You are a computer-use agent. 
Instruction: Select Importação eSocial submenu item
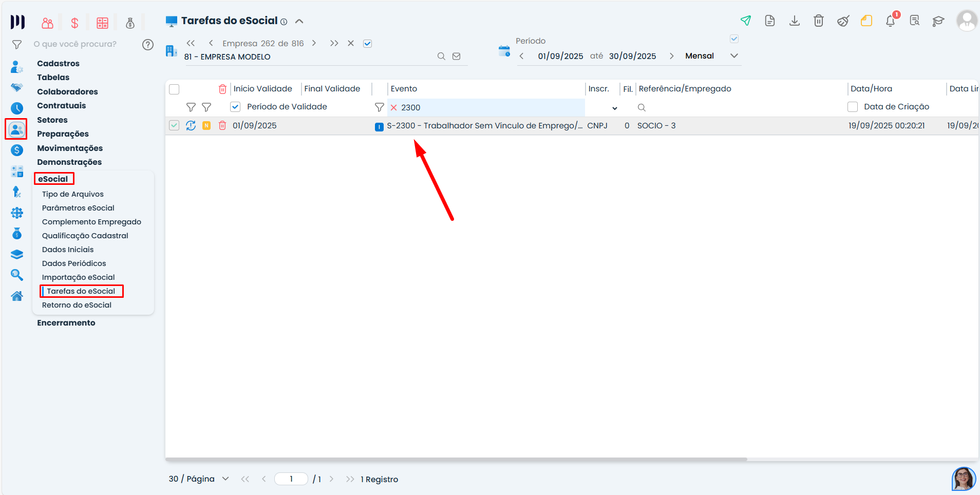point(78,277)
